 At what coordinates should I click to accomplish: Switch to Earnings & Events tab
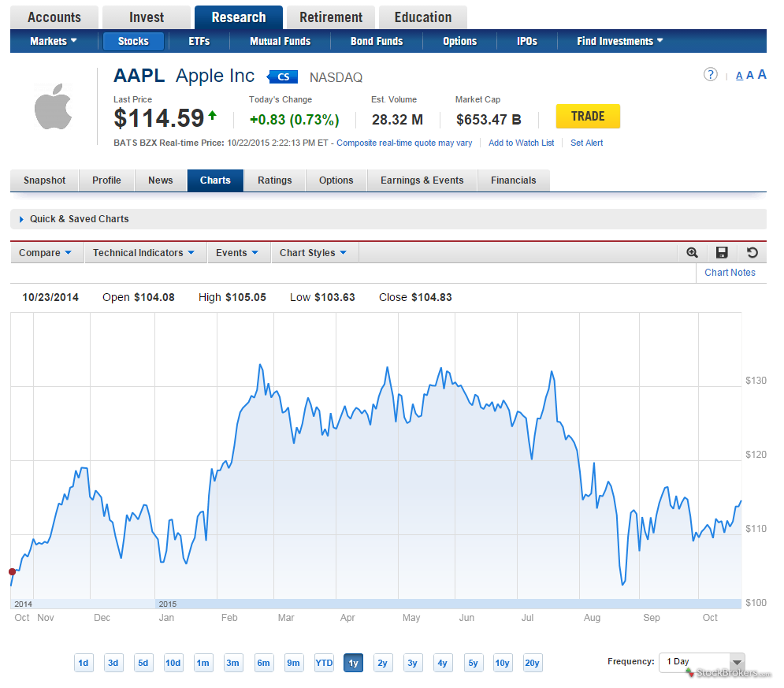422,180
